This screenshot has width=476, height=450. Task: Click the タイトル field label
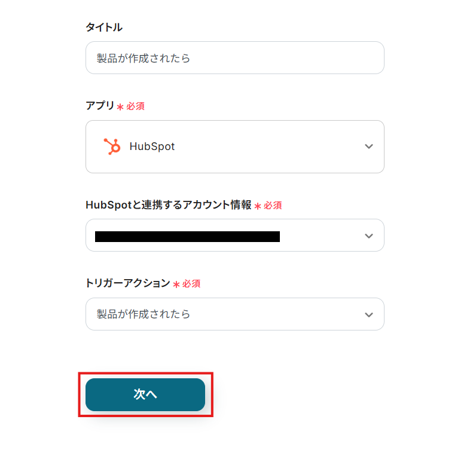point(104,27)
